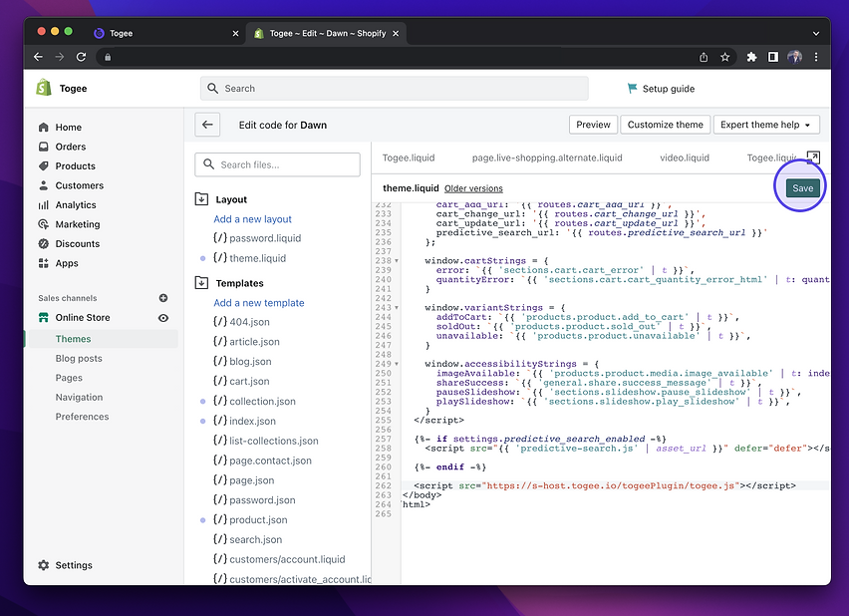Fold code at line 249
The height and width of the screenshot is (616, 849).
point(397,364)
